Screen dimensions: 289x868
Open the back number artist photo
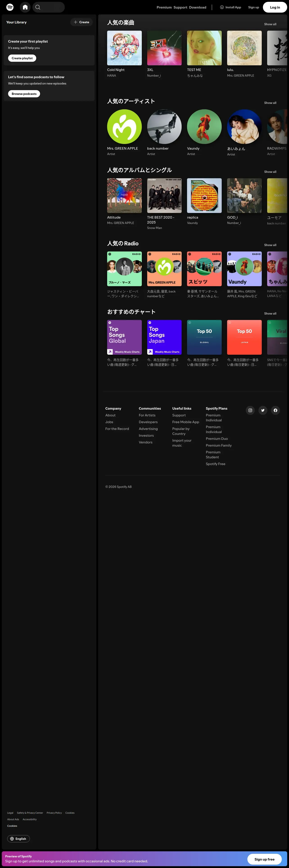click(x=164, y=127)
